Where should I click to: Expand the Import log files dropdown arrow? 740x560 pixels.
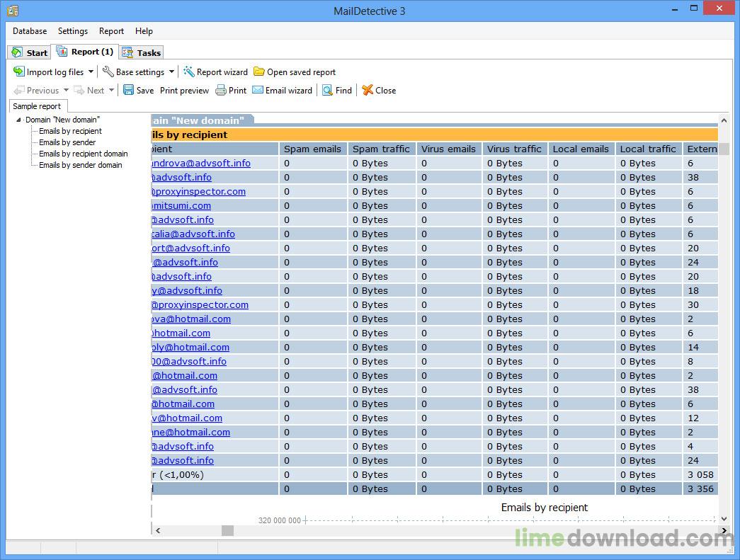(x=91, y=72)
